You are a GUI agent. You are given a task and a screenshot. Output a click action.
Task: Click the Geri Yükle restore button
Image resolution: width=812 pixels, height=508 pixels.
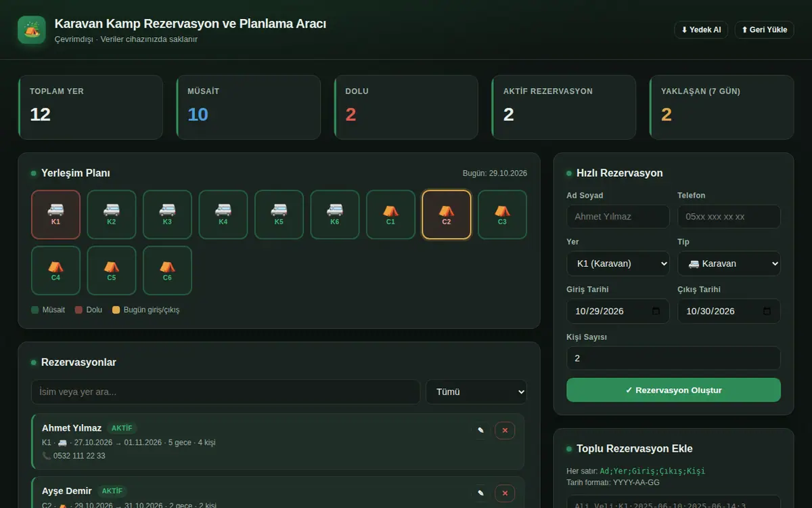point(764,30)
